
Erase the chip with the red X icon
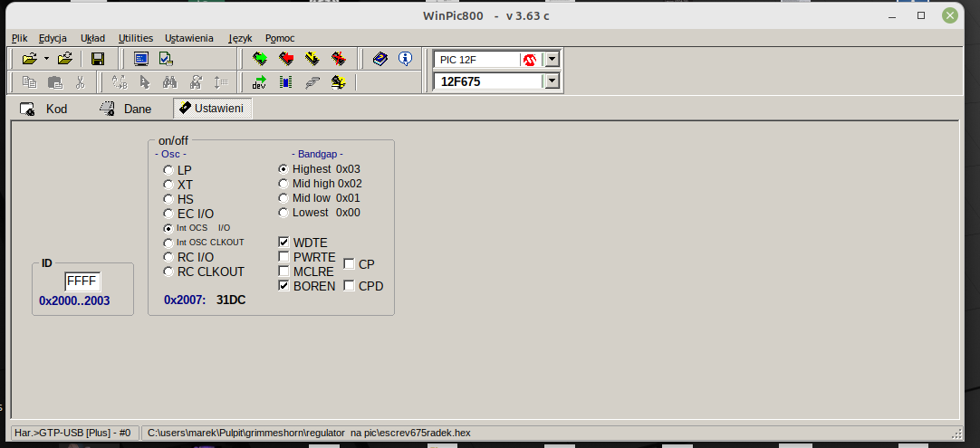pyautogui.click(x=338, y=60)
